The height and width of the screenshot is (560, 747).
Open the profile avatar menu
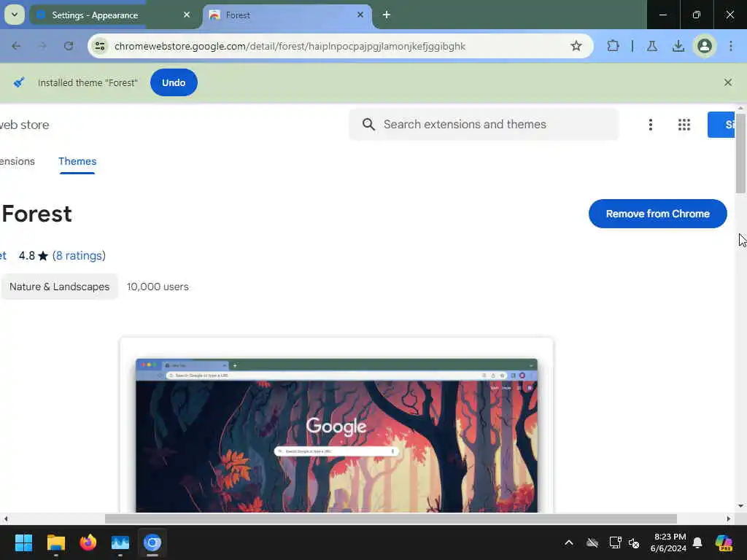coord(705,46)
